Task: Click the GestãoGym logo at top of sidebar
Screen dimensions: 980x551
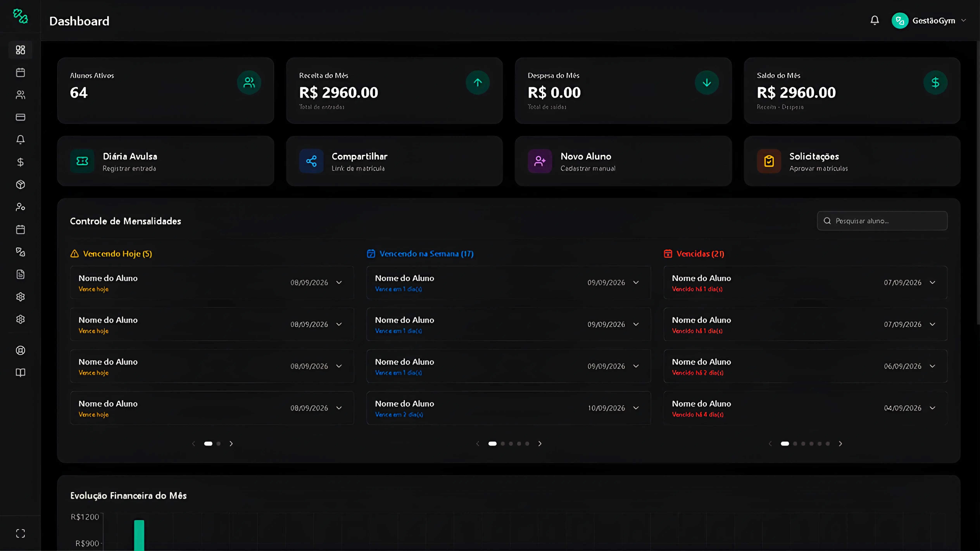Action: pos(21,16)
